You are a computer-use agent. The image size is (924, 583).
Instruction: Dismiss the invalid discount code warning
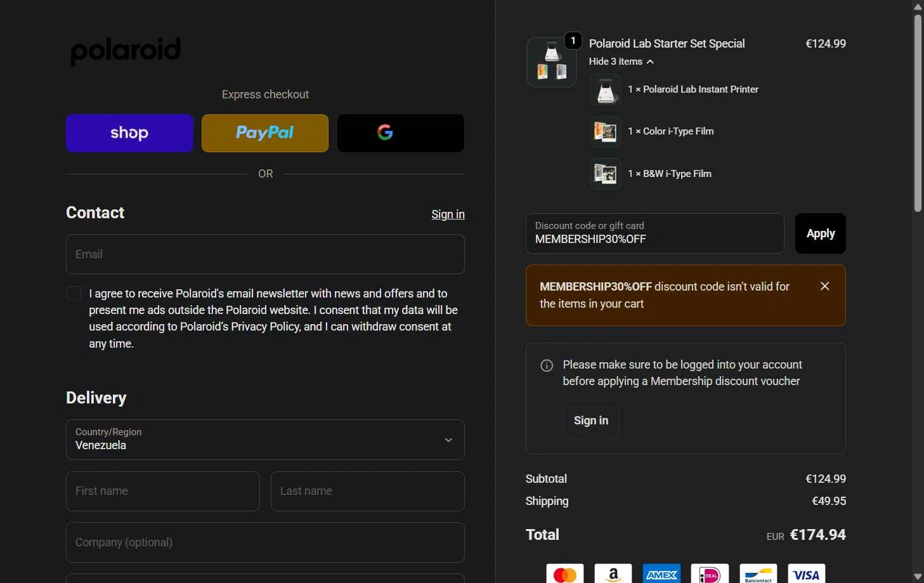825,286
